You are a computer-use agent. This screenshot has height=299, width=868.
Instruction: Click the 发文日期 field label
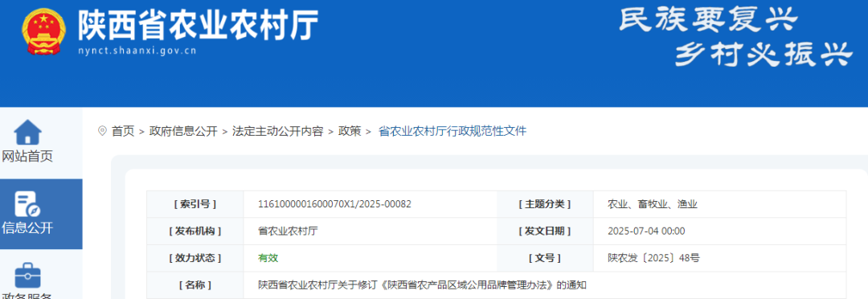[545, 231]
